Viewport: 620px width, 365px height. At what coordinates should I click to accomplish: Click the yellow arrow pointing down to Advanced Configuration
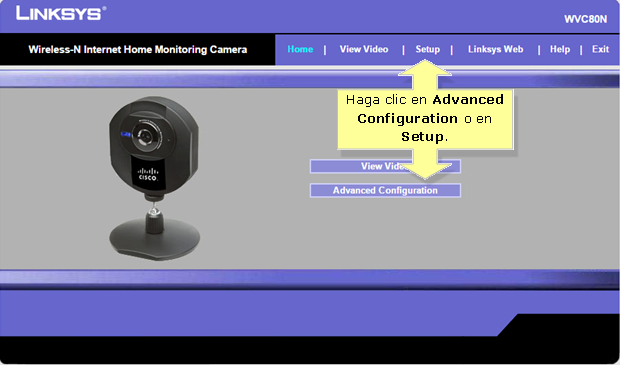[x=425, y=164]
